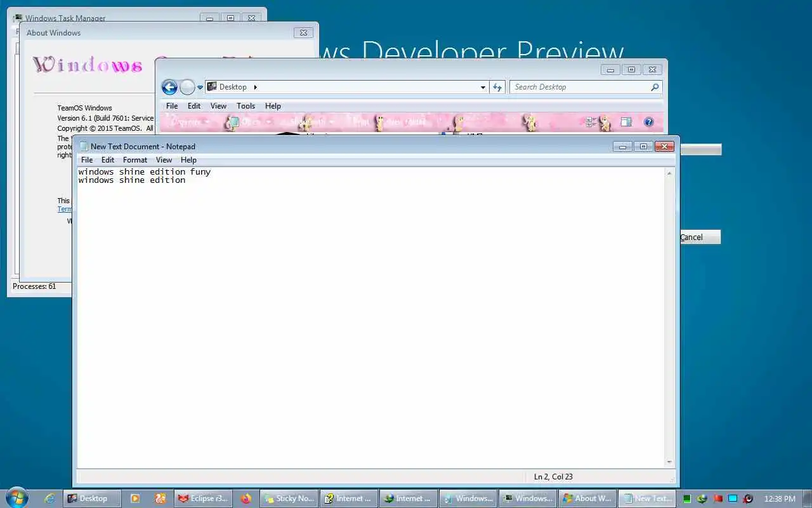Switch to the About W... taskbar button
The image size is (812, 508).
coord(587,498)
